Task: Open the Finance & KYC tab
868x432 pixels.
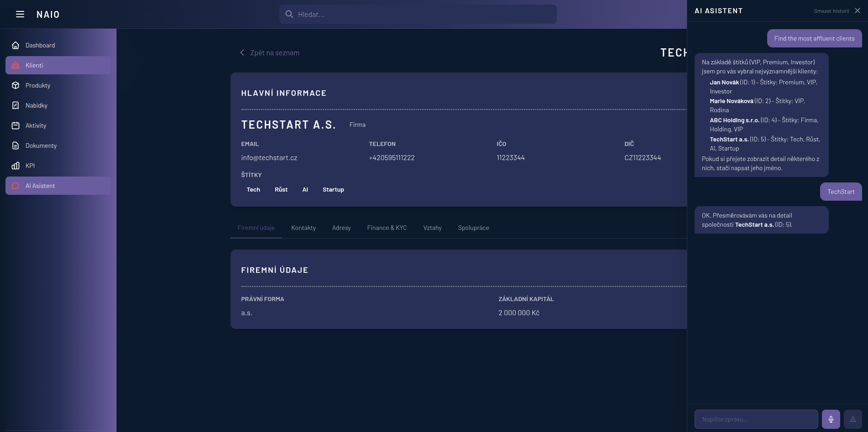Action: pos(387,227)
